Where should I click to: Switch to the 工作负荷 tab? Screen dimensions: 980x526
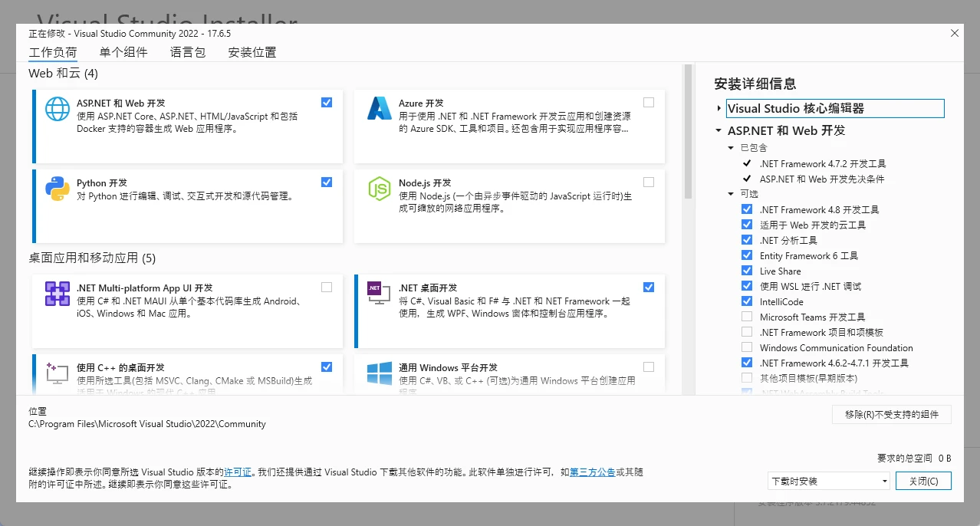coord(53,53)
